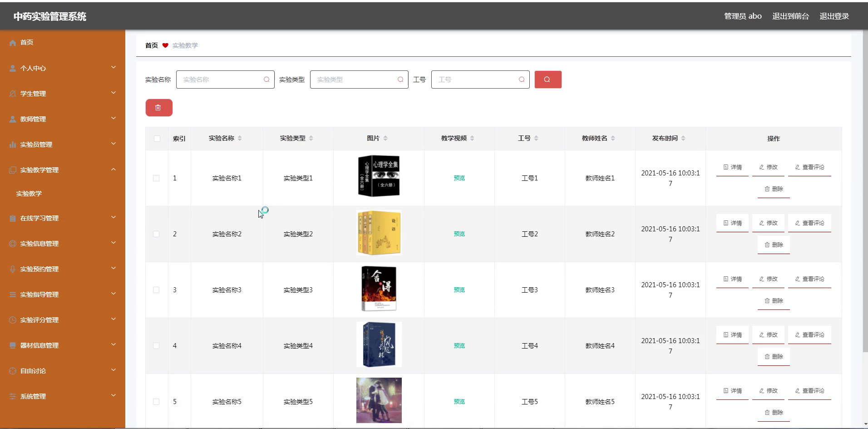Click 首页 in the breadcrumb
The image size is (868, 429).
click(x=152, y=45)
